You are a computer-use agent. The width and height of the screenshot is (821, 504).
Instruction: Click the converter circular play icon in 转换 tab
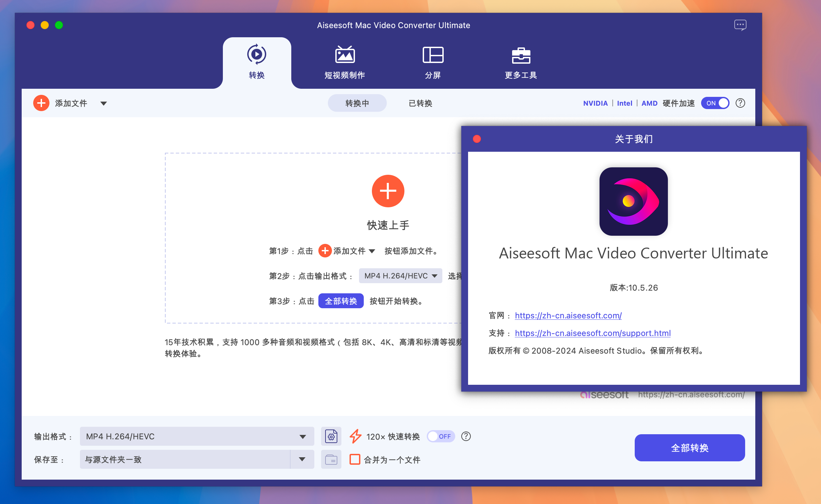[x=257, y=54]
